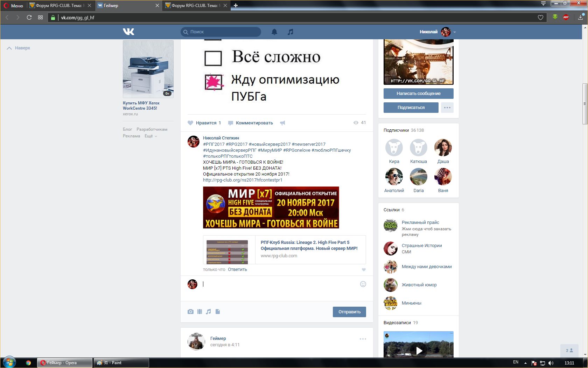
Task: Open Opera downloads icon
Action: [x=581, y=17]
